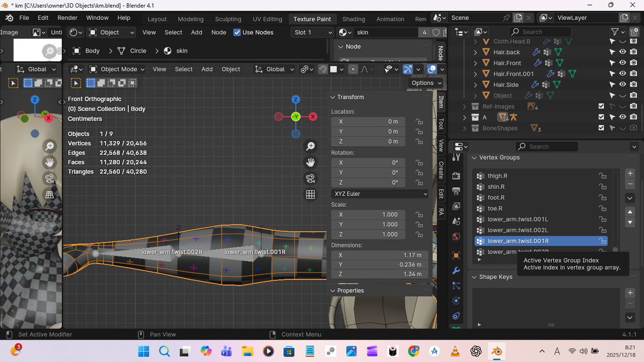Hide Hair.Front.001 with its eye icon

coord(623,74)
